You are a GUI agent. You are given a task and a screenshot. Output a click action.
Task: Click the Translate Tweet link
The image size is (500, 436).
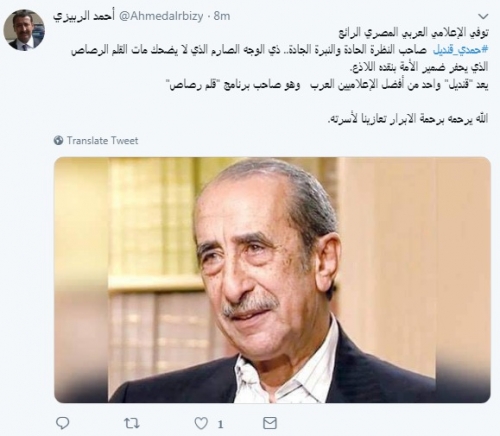(102, 141)
